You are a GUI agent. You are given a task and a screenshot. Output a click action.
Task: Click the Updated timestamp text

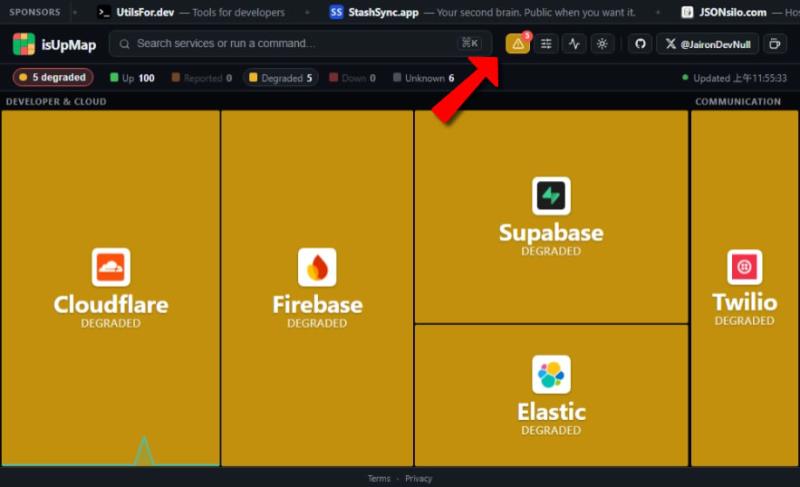click(740, 78)
